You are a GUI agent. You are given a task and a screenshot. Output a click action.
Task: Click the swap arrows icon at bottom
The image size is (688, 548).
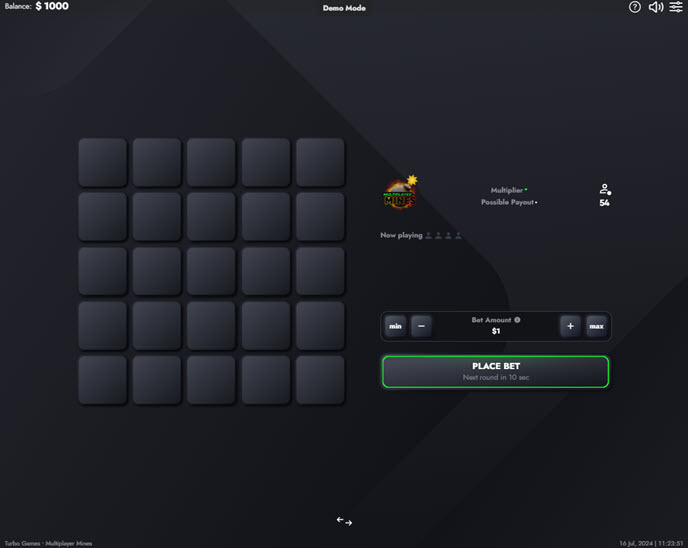(344, 521)
